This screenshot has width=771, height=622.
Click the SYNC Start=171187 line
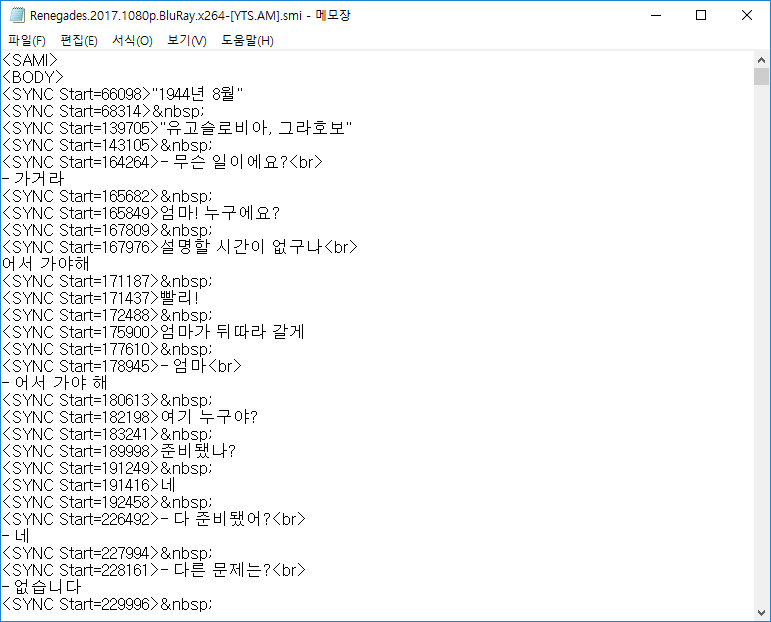click(107, 281)
